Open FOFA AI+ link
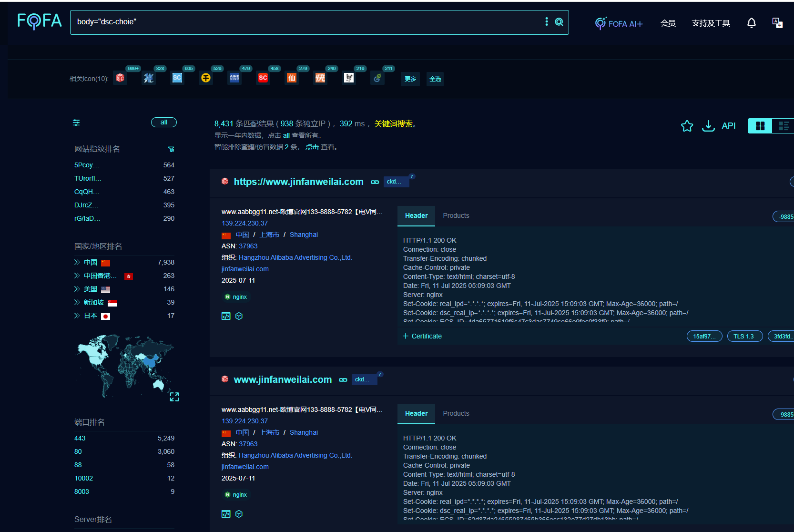794x532 pixels. tap(619, 23)
